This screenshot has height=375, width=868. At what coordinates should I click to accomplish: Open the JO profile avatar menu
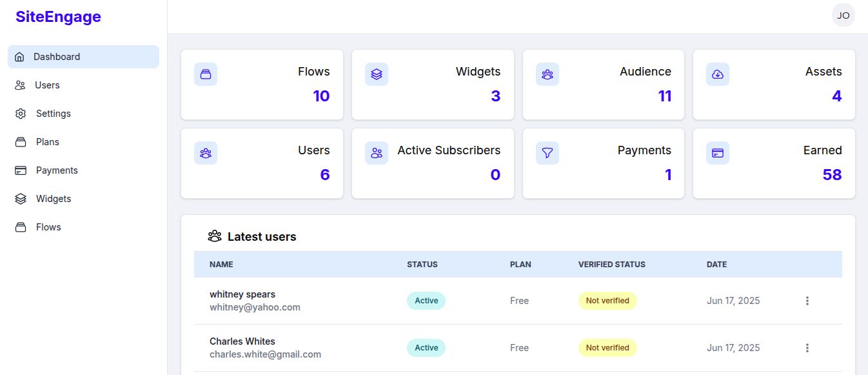(843, 15)
